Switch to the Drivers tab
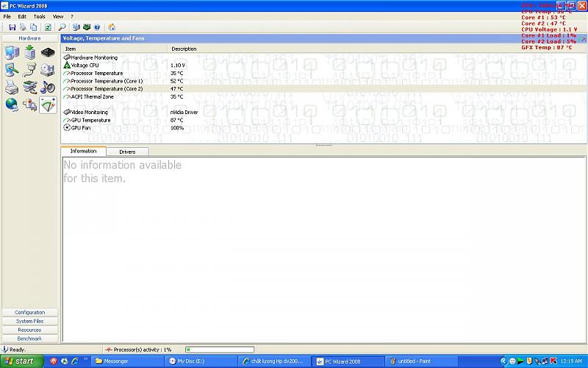588x368 pixels. 127,152
